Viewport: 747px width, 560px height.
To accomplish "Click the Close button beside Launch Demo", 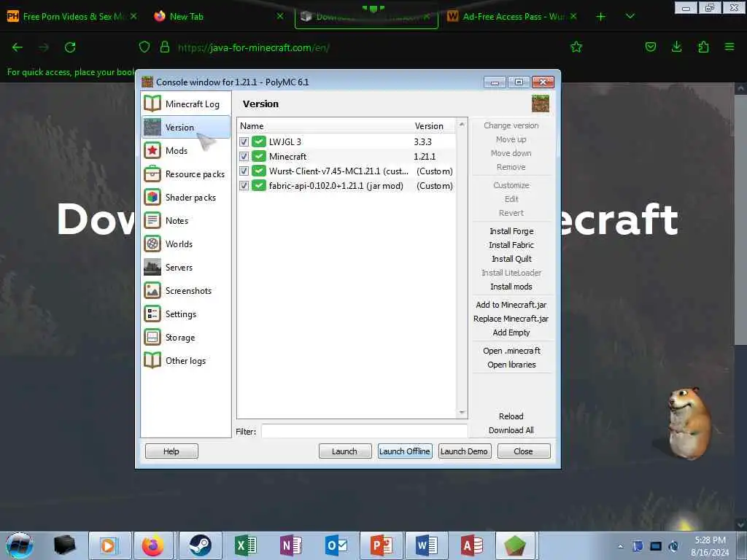I will pos(524,451).
